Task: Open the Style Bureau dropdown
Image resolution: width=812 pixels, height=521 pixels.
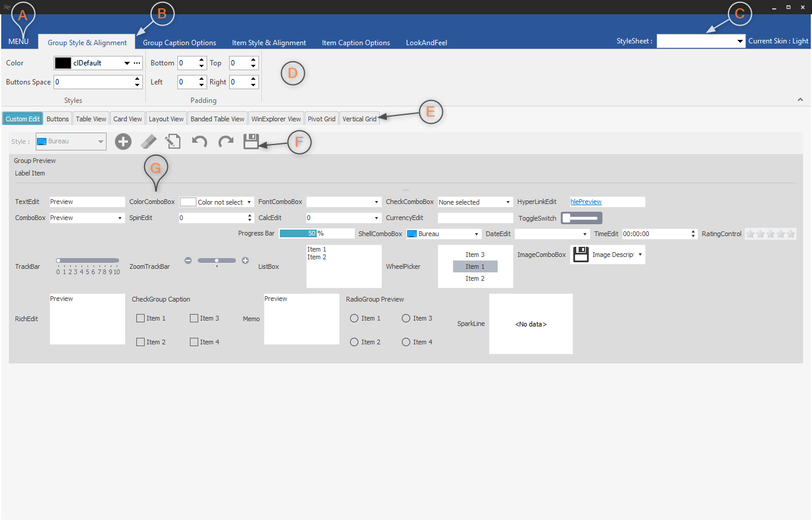Action: [x=101, y=142]
